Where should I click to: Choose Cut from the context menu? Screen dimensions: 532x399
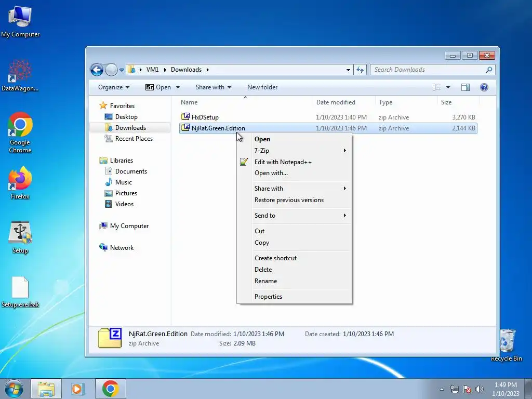pyautogui.click(x=294, y=231)
